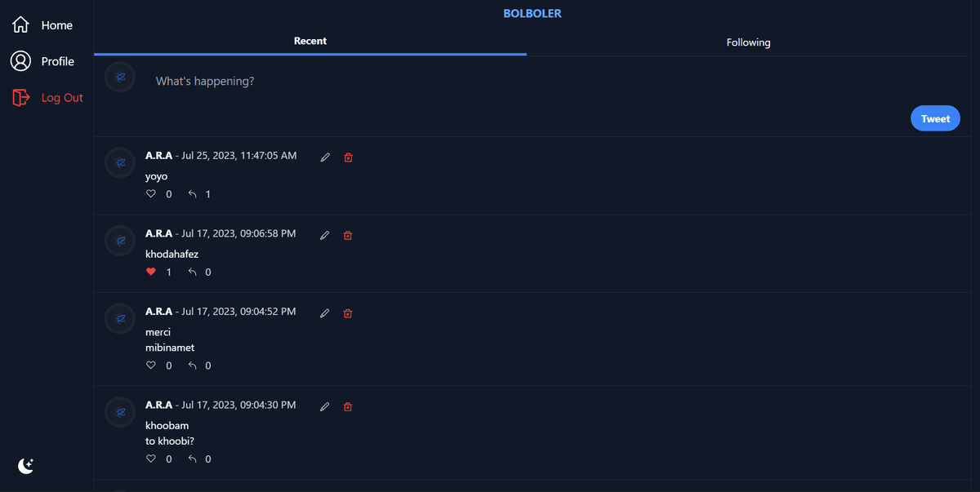Screen dimensions: 980x492
Task: Click the tweet text 'to khoobi?'
Action: point(170,441)
